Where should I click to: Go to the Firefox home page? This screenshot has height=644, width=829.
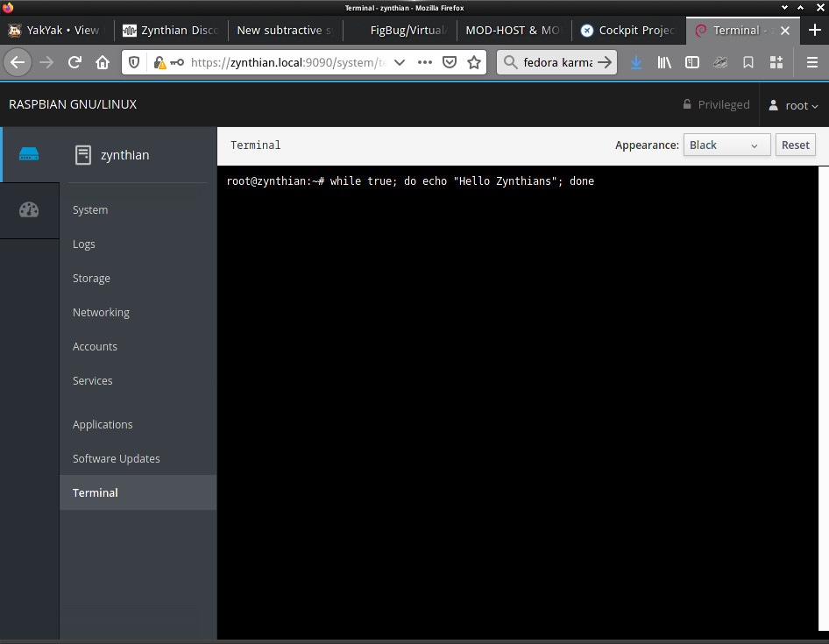pos(103,62)
